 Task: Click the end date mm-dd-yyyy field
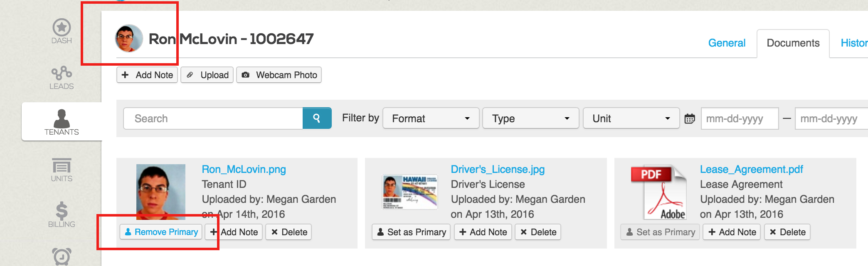tap(831, 119)
